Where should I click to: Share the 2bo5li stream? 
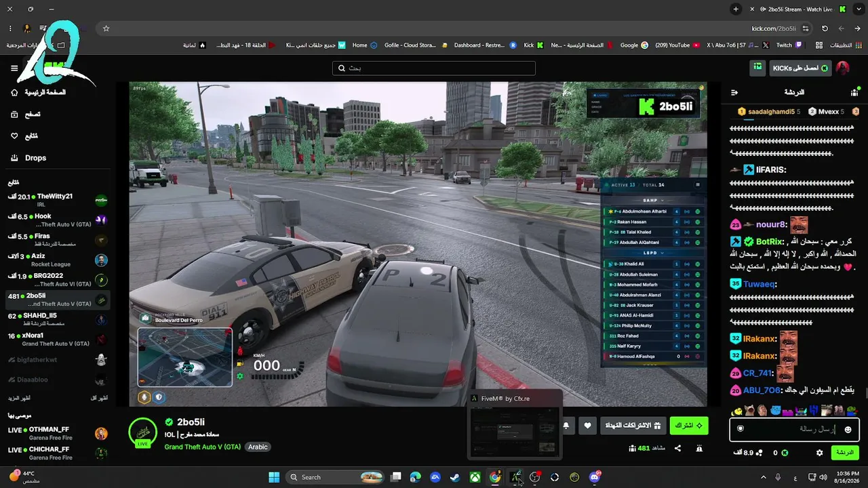click(677, 448)
